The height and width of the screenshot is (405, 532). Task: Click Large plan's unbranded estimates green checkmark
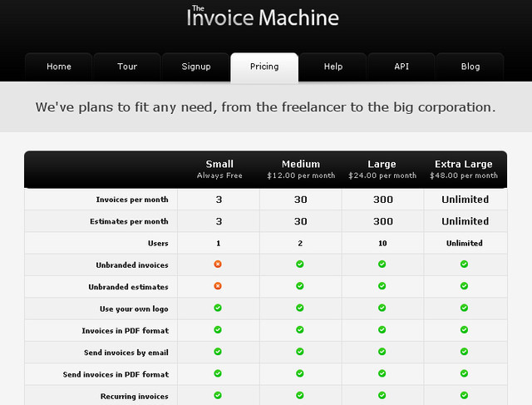(382, 286)
